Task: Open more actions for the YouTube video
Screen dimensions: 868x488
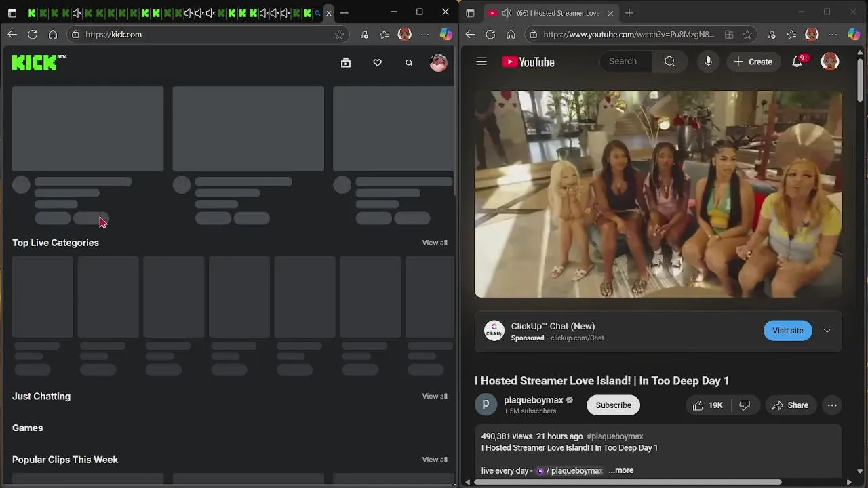Action: 832,405
